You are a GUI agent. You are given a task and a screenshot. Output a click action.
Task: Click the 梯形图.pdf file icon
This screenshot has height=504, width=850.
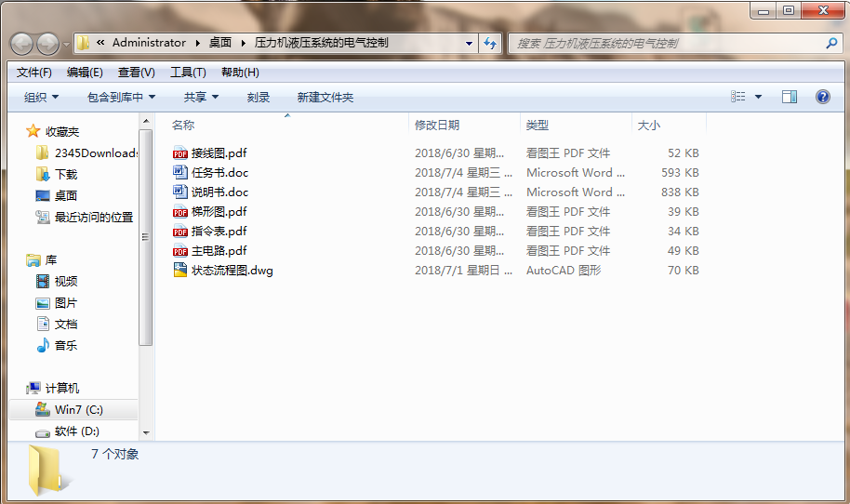pyautogui.click(x=180, y=211)
